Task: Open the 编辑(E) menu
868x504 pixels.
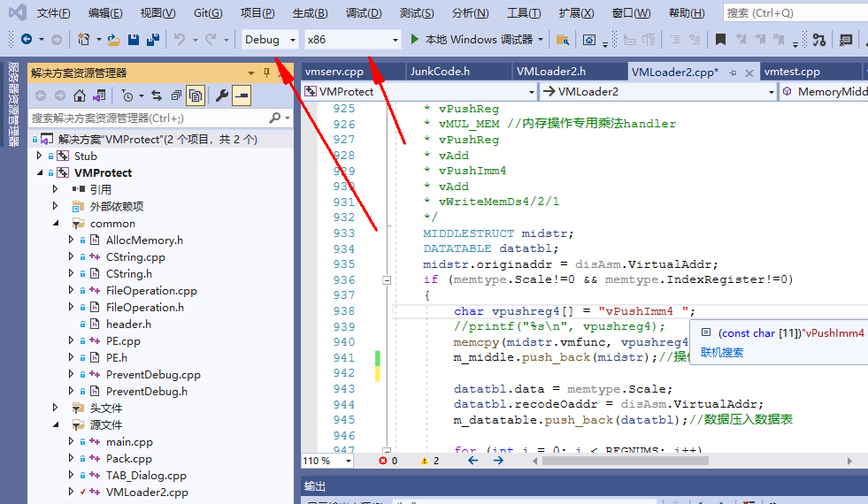Action: 105,12
